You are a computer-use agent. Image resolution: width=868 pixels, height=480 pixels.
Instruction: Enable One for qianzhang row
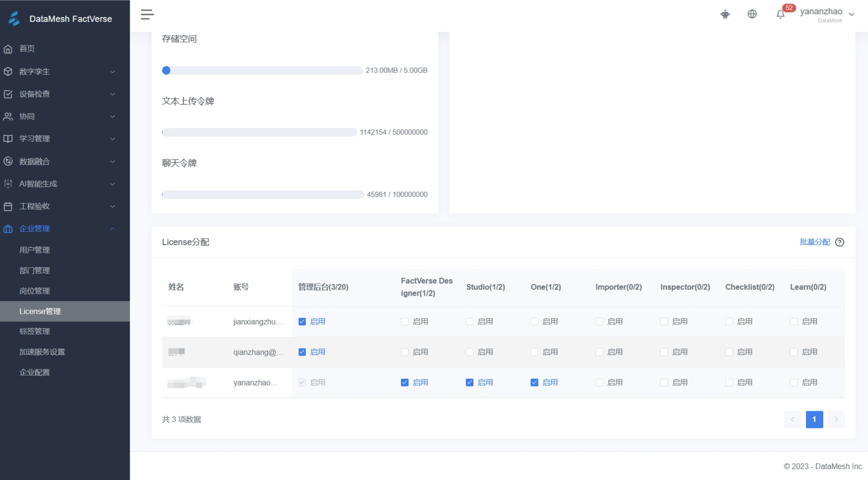tap(534, 352)
